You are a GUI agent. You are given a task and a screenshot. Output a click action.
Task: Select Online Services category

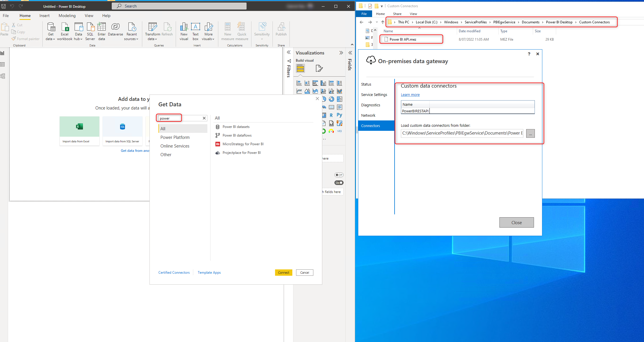pos(175,146)
